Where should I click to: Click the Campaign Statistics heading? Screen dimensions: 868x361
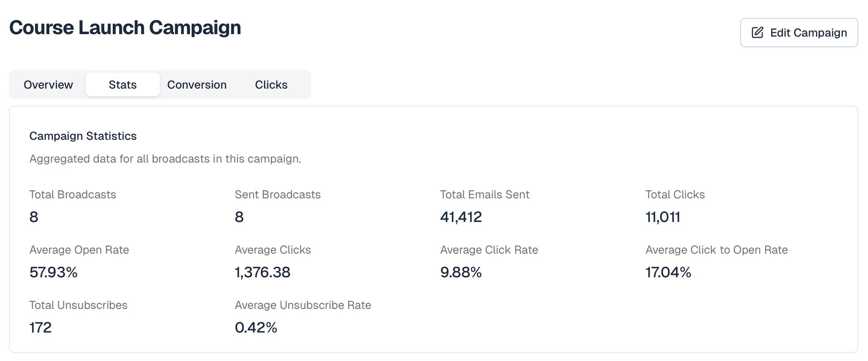[x=83, y=136]
